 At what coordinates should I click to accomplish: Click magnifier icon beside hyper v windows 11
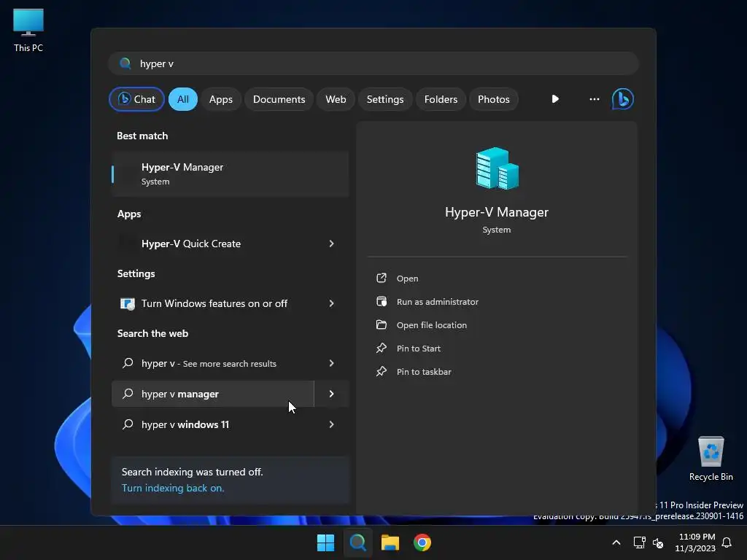127,424
